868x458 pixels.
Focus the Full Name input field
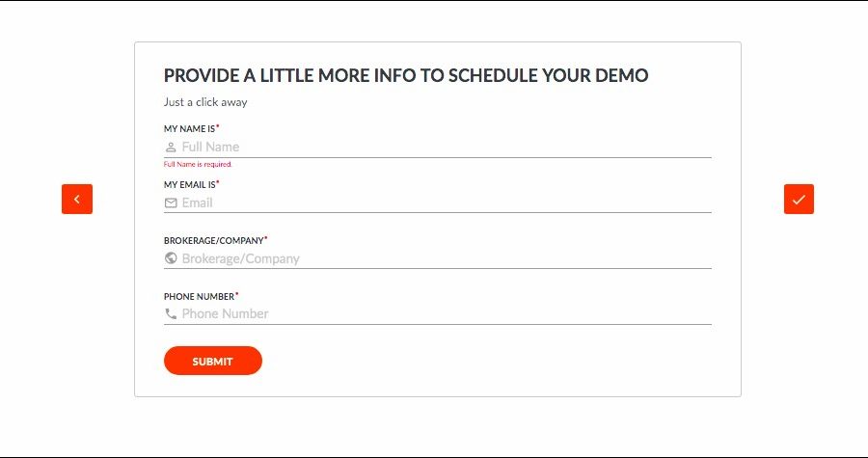[x=444, y=148]
